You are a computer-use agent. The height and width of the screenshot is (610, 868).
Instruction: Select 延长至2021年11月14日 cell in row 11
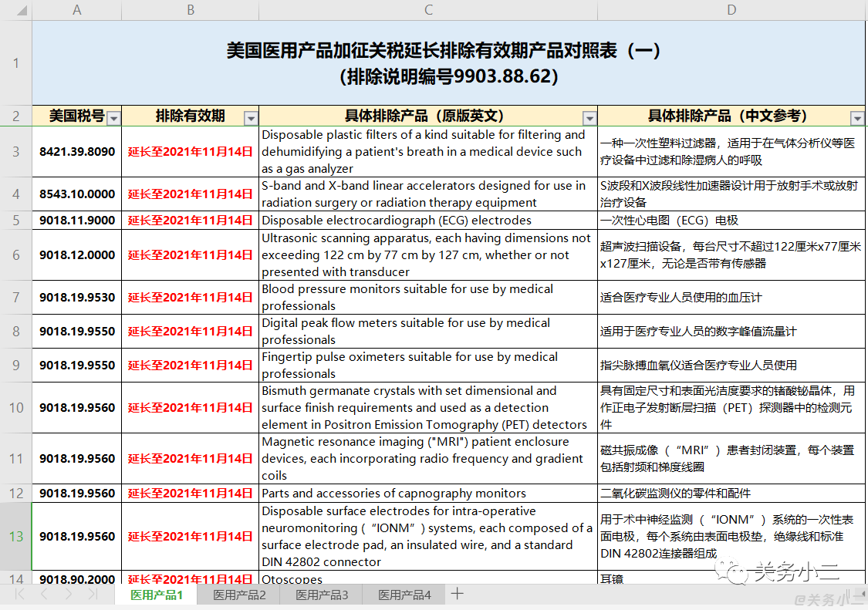tap(191, 458)
